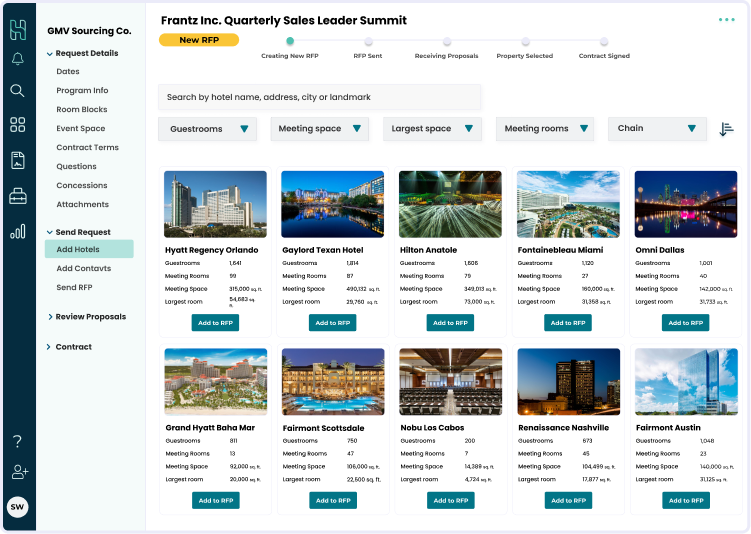Select Room Blocks in the sidebar
The width and height of the screenshot is (751, 534).
pos(82,110)
